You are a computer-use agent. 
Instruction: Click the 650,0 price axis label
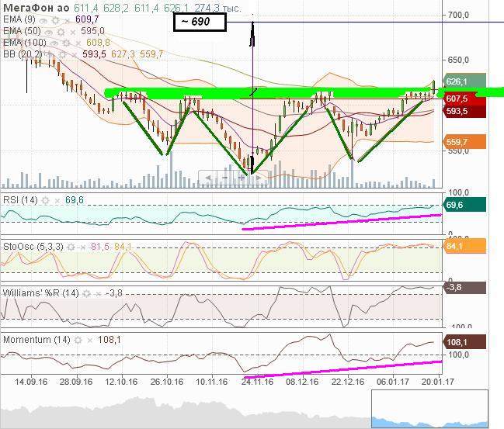[x=458, y=60]
